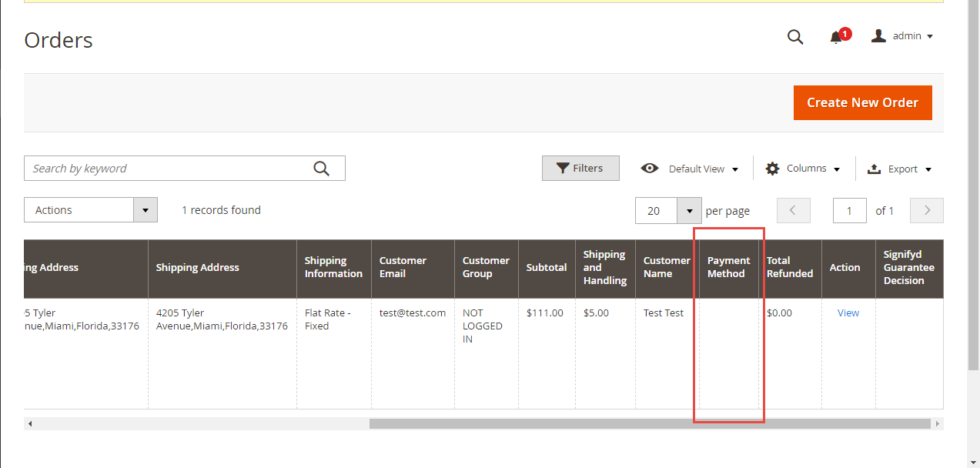
Task: Click the previous page arrow
Action: point(793,210)
